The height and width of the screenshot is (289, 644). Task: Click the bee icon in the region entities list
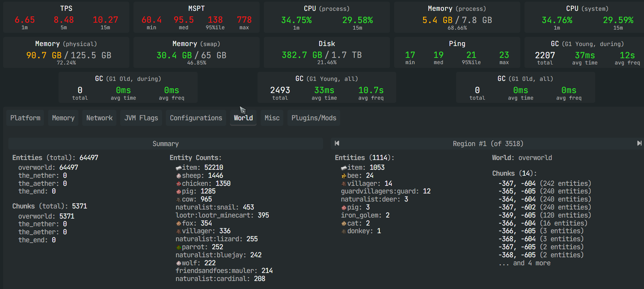click(344, 176)
